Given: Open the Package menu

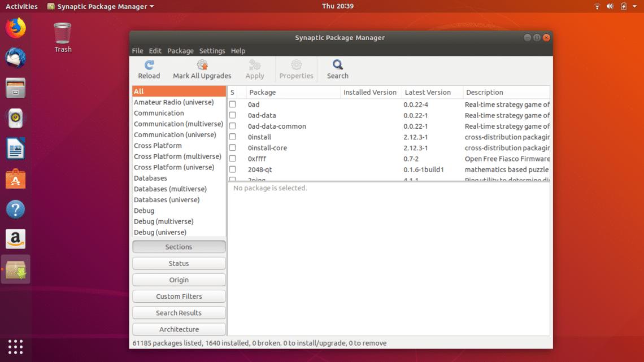Looking at the screenshot, I should click(180, 50).
